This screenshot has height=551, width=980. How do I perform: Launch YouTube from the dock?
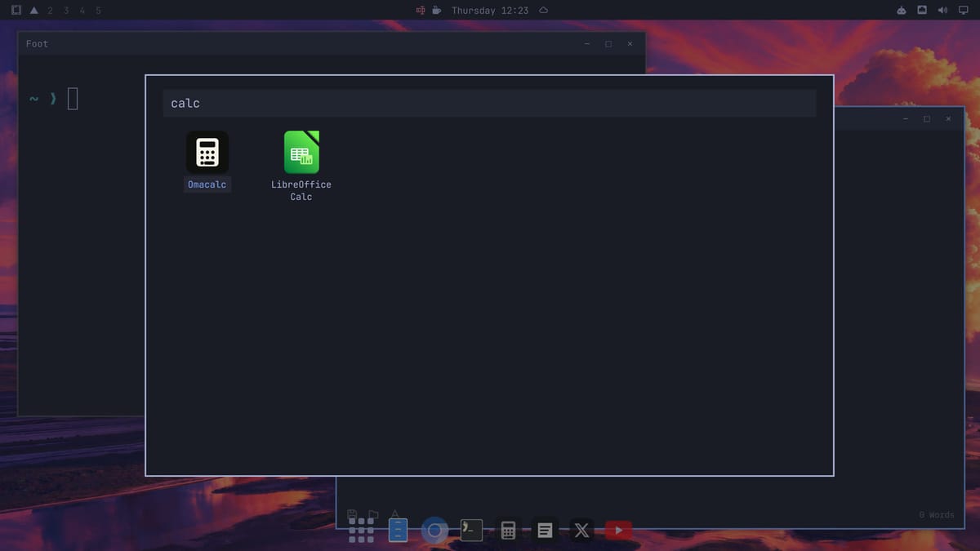(618, 531)
